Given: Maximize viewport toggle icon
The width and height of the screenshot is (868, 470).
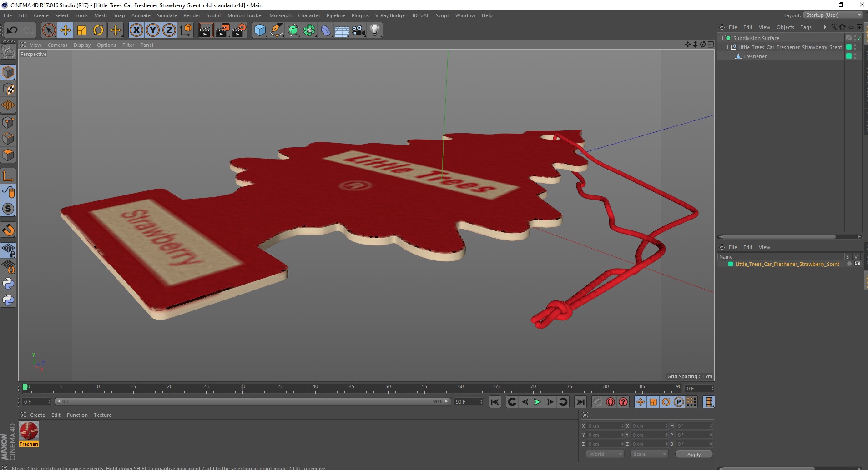Looking at the screenshot, I should pos(711,45).
